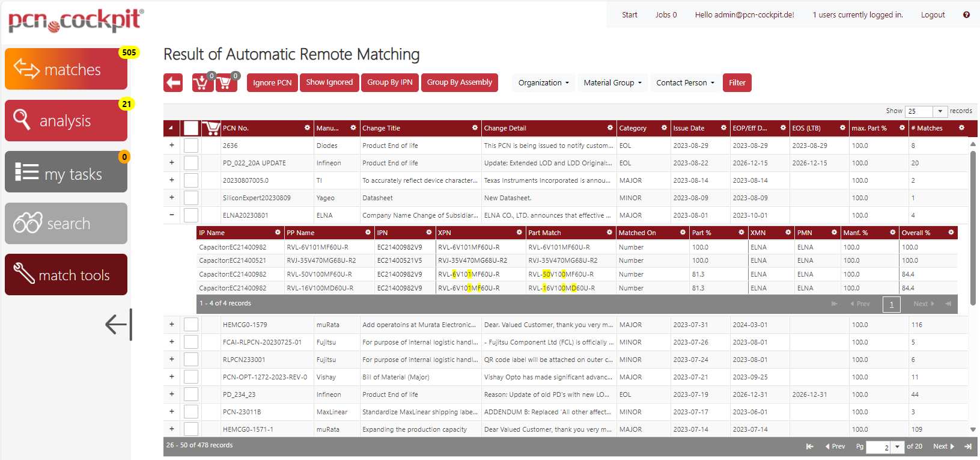This screenshot has height=460, width=980.
Task: Check the box for ELNA20230801 row
Action: click(191, 215)
